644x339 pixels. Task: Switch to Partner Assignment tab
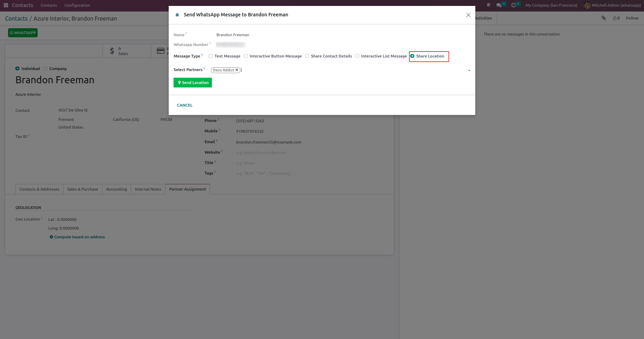click(187, 189)
